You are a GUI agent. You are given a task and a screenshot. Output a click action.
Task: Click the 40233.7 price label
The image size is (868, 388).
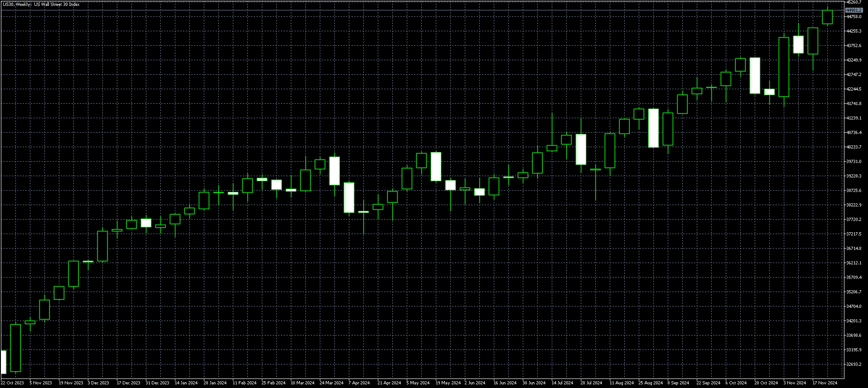[x=854, y=147]
